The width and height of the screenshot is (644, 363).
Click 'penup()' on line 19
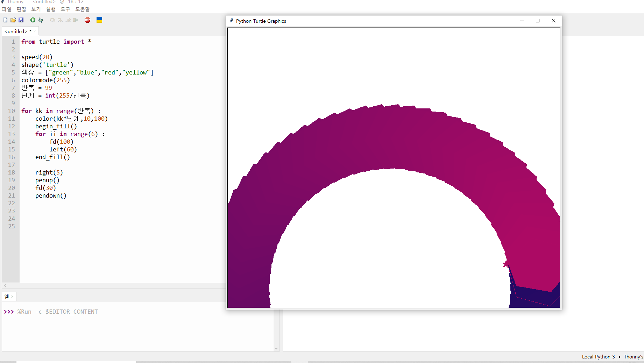click(x=48, y=180)
